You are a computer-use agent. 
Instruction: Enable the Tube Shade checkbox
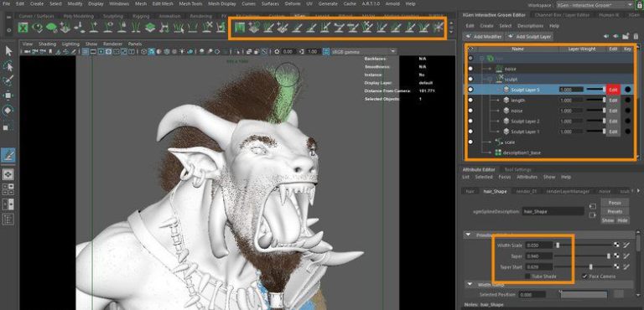click(527, 276)
